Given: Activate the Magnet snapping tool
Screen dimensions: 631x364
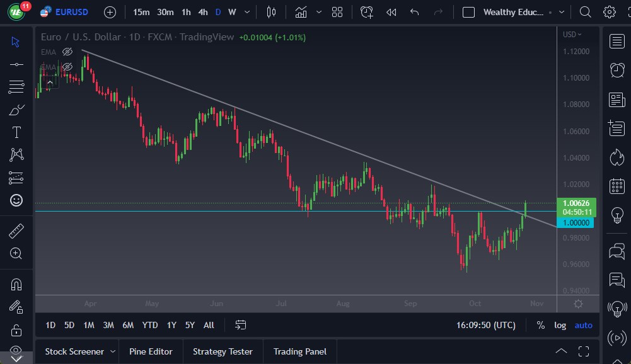Looking at the screenshot, I should 16,283.
